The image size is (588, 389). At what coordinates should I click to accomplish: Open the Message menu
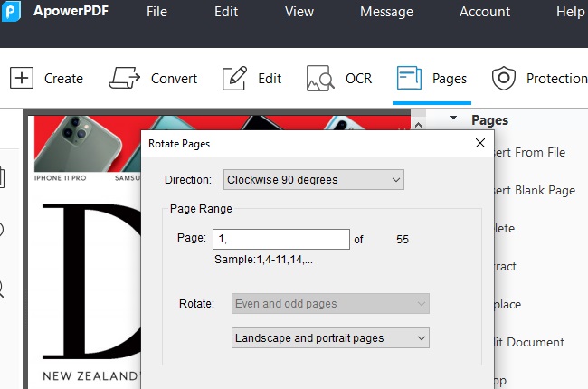click(386, 12)
